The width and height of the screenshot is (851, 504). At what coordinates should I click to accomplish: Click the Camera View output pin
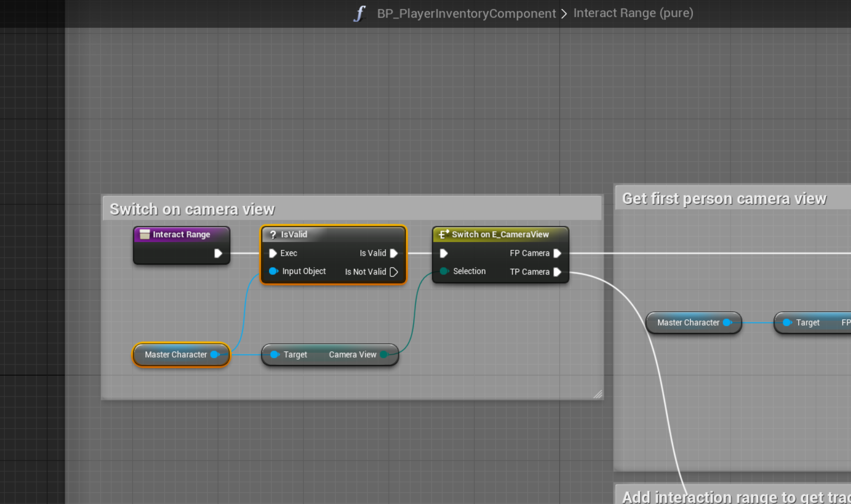tap(384, 355)
